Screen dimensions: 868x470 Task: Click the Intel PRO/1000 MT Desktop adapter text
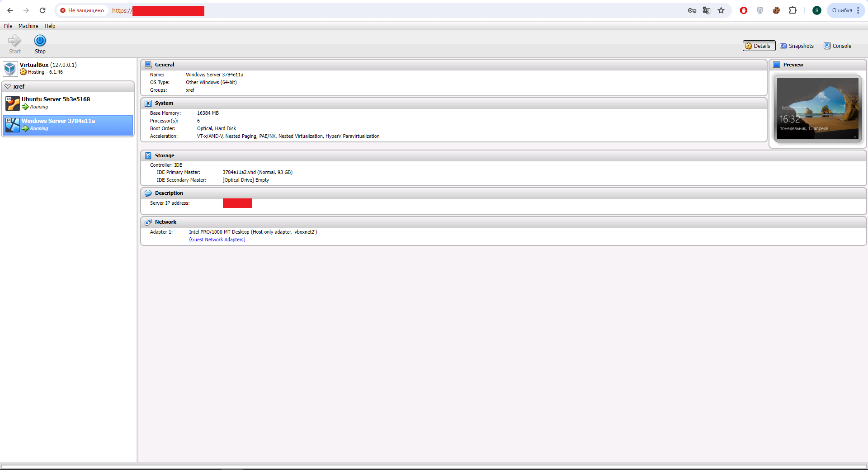pos(253,232)
